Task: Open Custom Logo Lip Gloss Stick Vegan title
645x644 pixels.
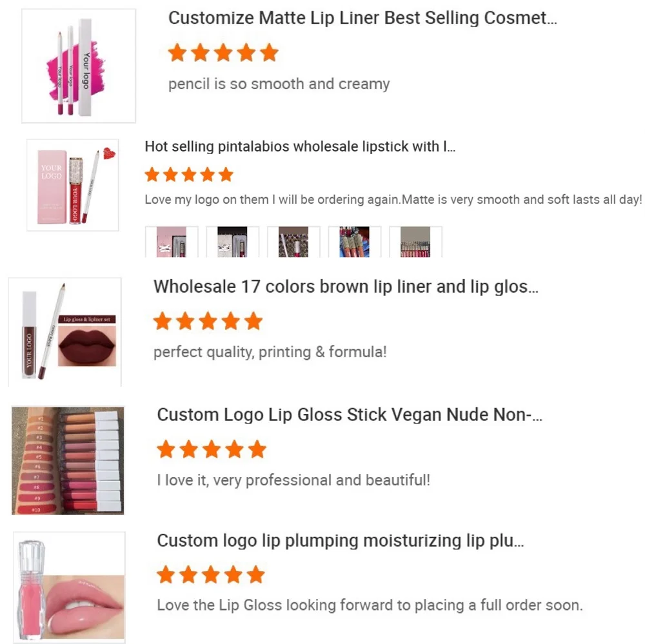Action: pyautogui.click(x=350, y=415)
